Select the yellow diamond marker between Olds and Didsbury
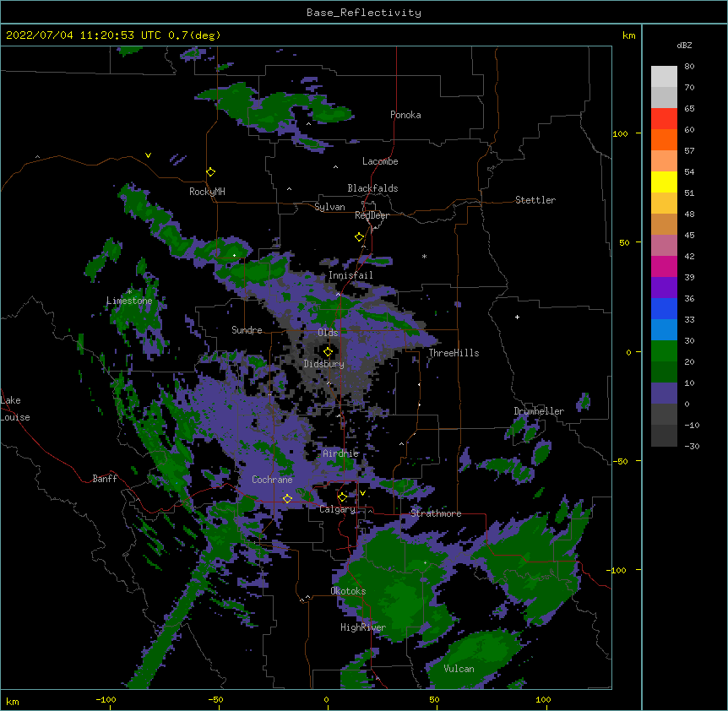Viewport: 728px width, 711px height. 328,351
